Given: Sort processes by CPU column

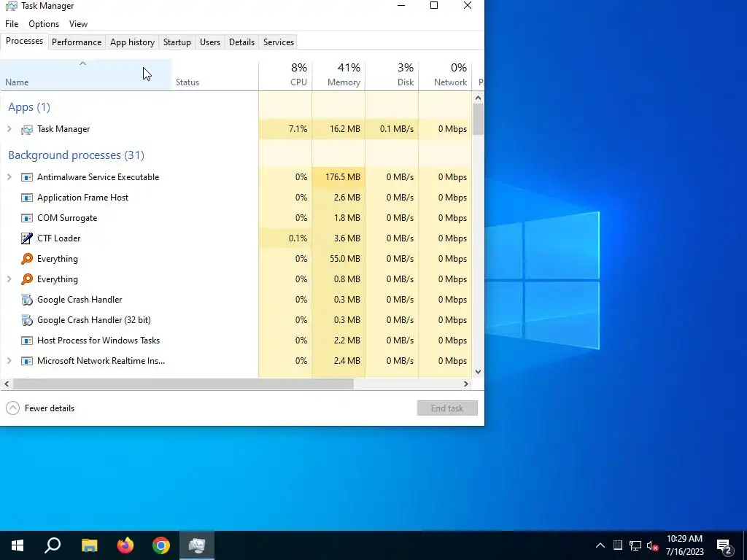Looking at the screenshot, I should (285, 75).
